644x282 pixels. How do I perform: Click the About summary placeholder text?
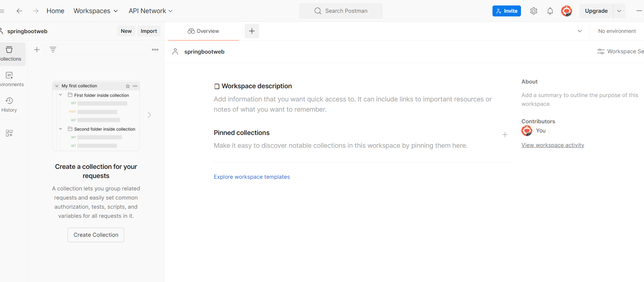pos(580,100)
